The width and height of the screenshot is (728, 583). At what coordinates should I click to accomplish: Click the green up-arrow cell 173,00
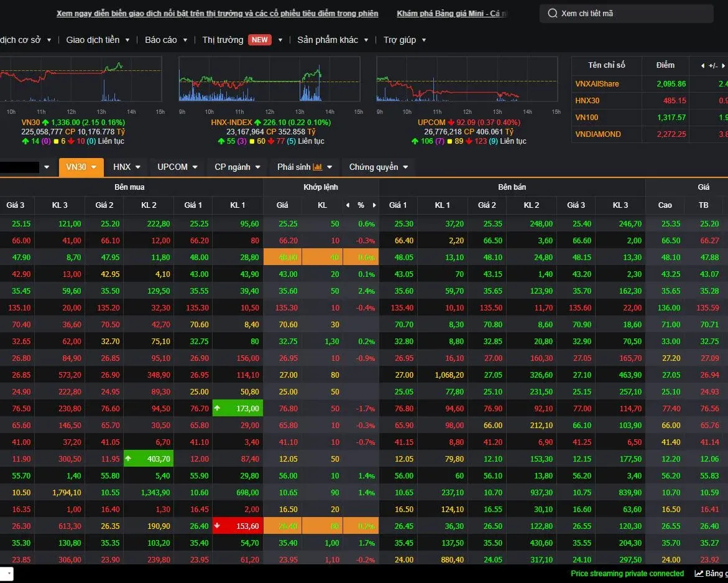click(237, 409)
